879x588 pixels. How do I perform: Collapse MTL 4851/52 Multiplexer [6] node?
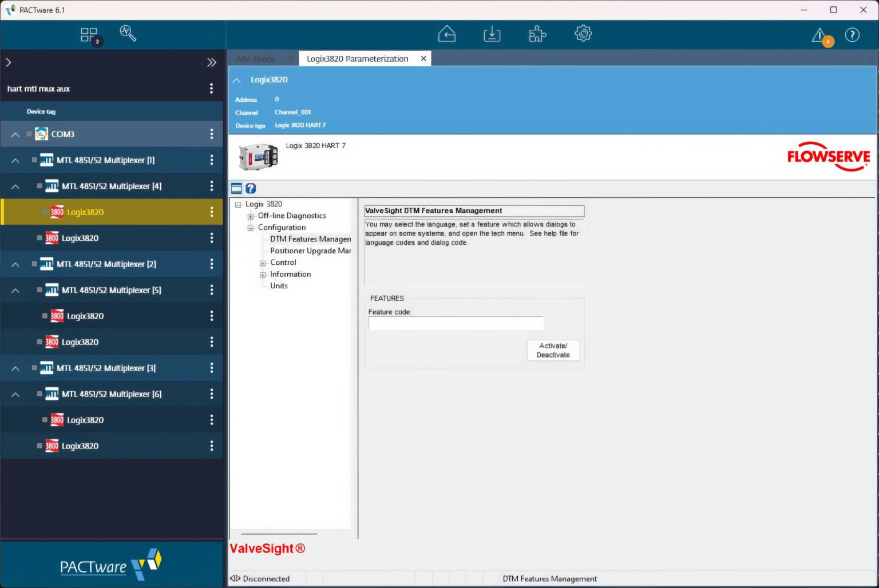pyautogui.click(x=15, y=395)
